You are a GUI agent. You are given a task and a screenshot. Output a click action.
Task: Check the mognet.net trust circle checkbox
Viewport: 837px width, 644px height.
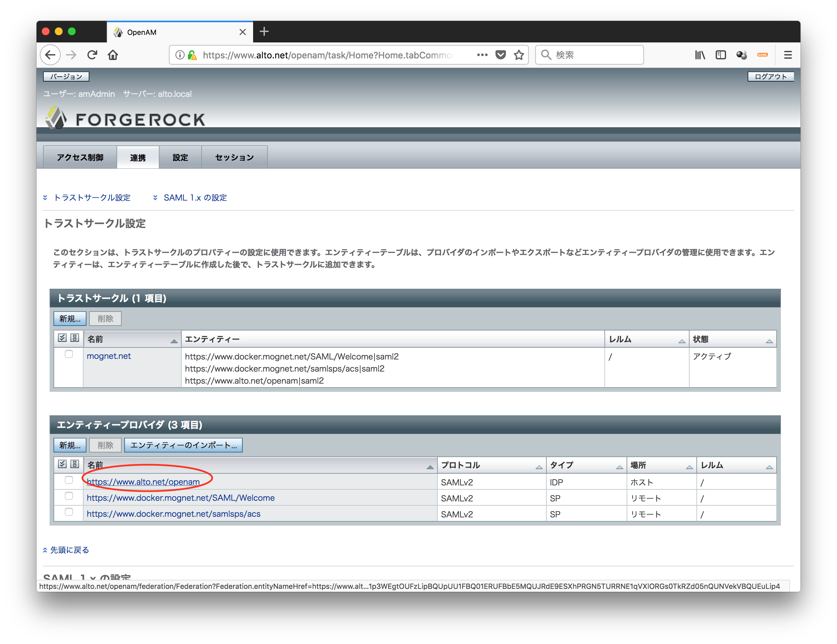pos(69,355)
